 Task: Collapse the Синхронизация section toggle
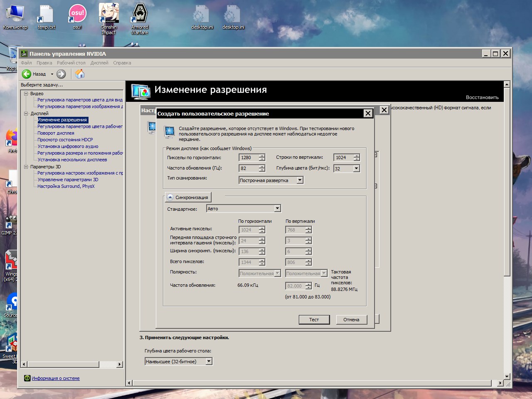[x=170, y=197]
